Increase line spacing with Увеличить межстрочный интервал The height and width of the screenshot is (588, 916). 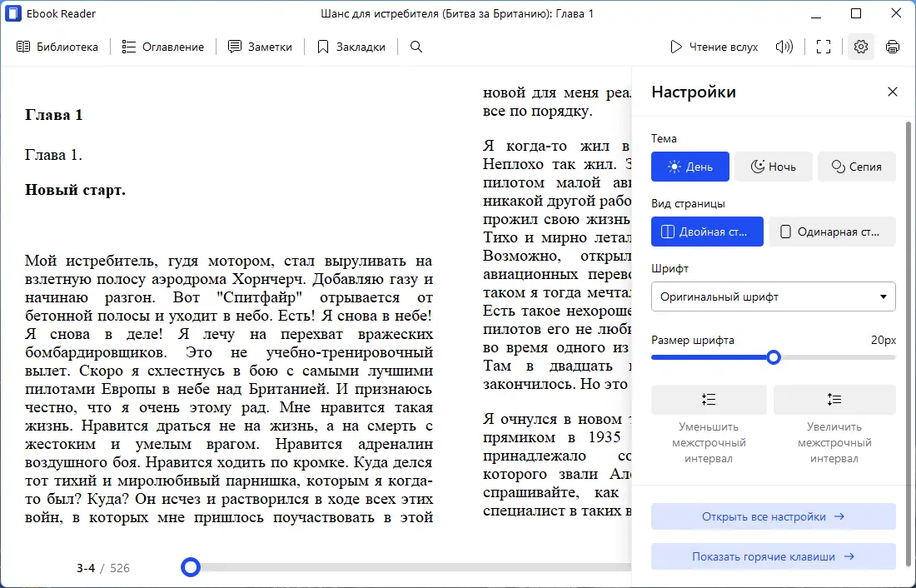point(834,400)
